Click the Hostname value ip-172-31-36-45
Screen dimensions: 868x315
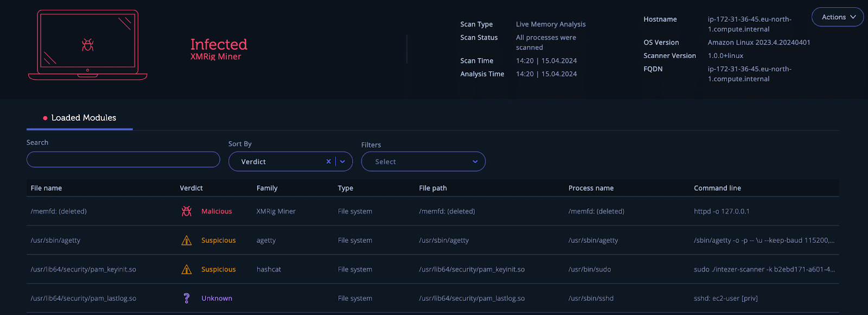(750, 24)
